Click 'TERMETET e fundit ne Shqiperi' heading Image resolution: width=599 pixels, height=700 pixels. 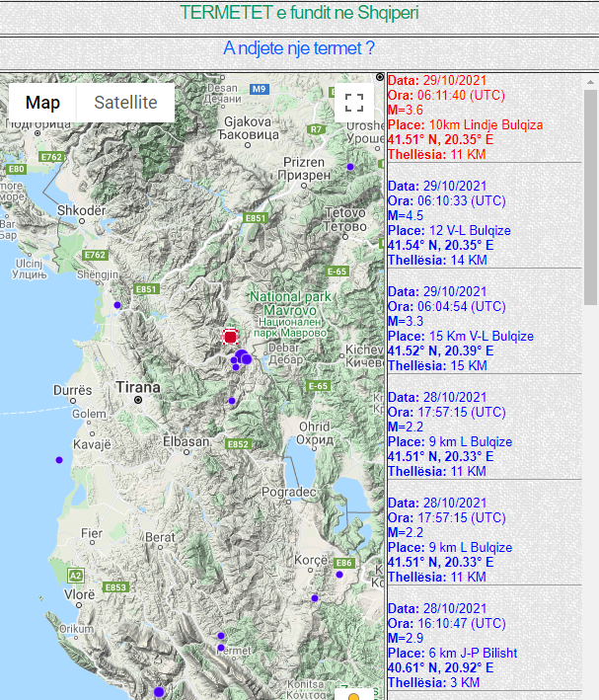[299, 13]
